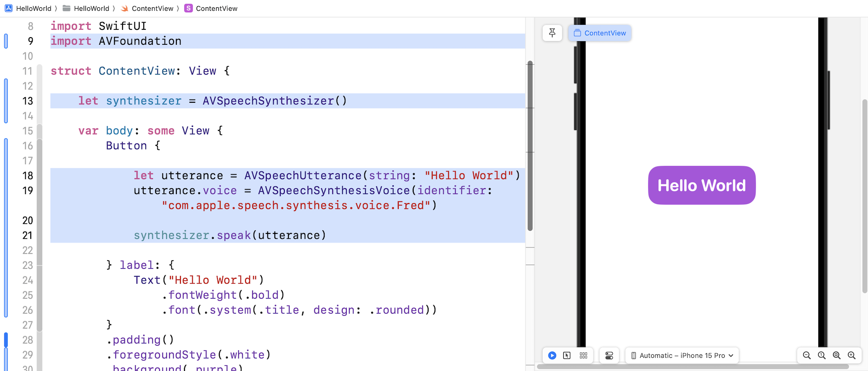Click line number 18 in the gutter

tap(28, 176)
